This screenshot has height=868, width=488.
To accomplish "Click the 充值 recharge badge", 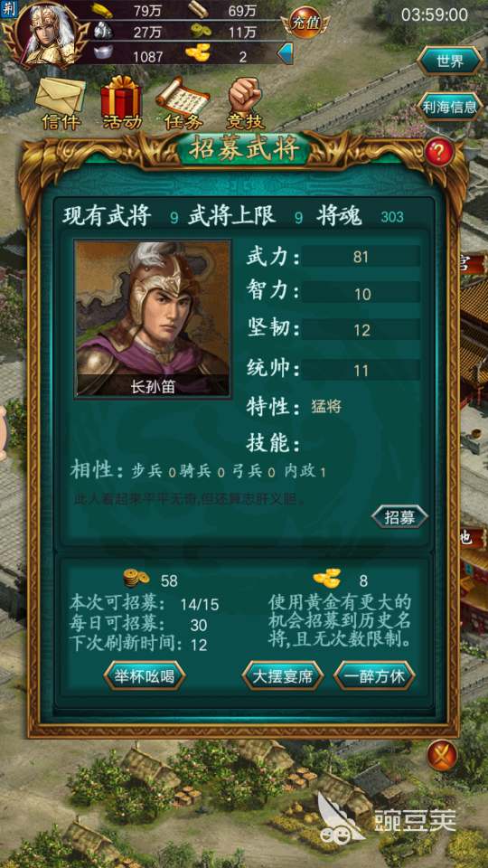I will coord(305,24).
